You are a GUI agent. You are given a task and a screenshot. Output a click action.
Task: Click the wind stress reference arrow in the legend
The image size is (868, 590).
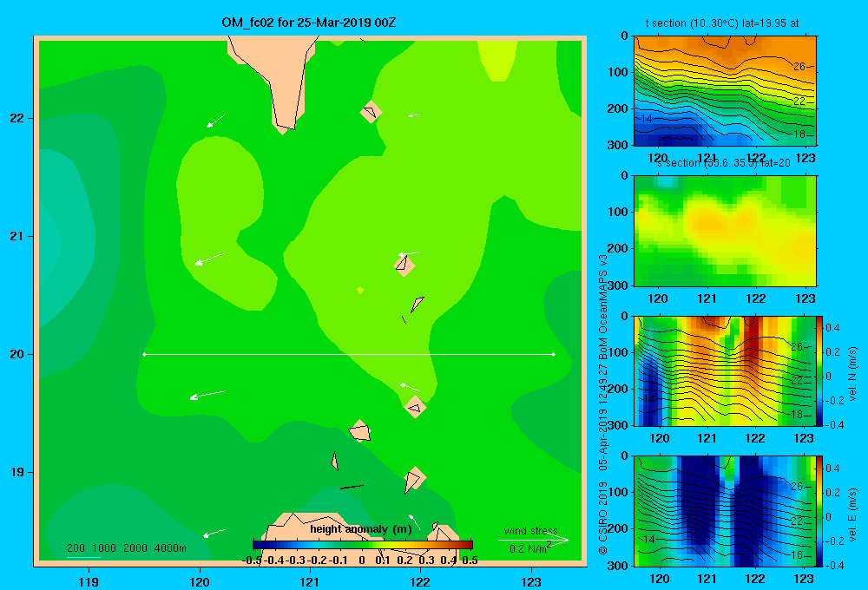coord(534,541)
